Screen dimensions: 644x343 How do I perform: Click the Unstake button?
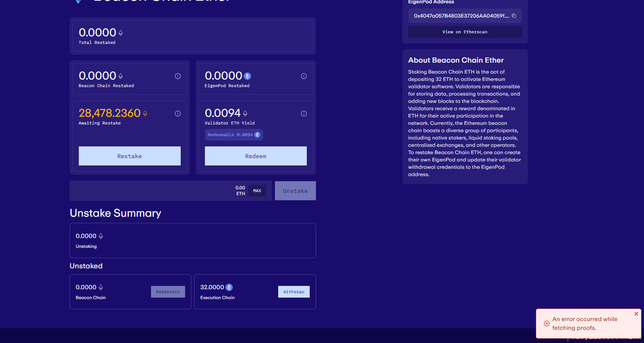tap(295, 191)
